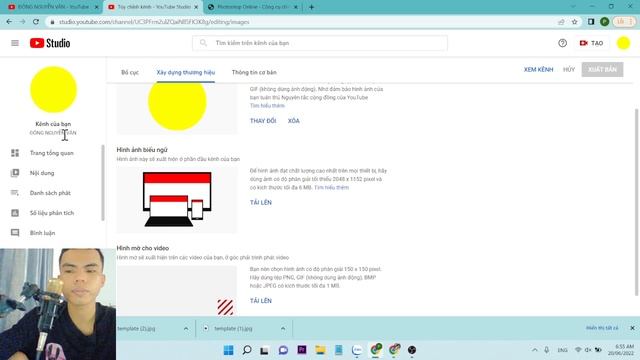640x360 pixels.
Task: Click TẢI LÊN for banner image
Action: [x=260, y=202]
